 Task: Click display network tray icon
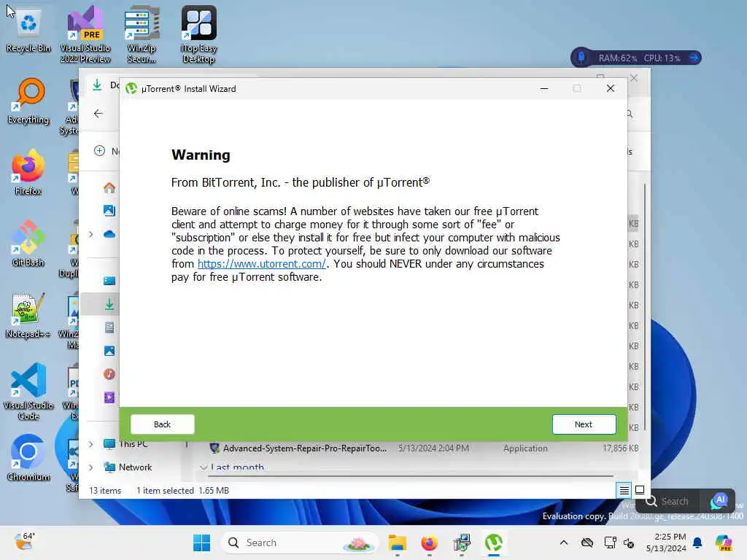click(x=610, y=542)
